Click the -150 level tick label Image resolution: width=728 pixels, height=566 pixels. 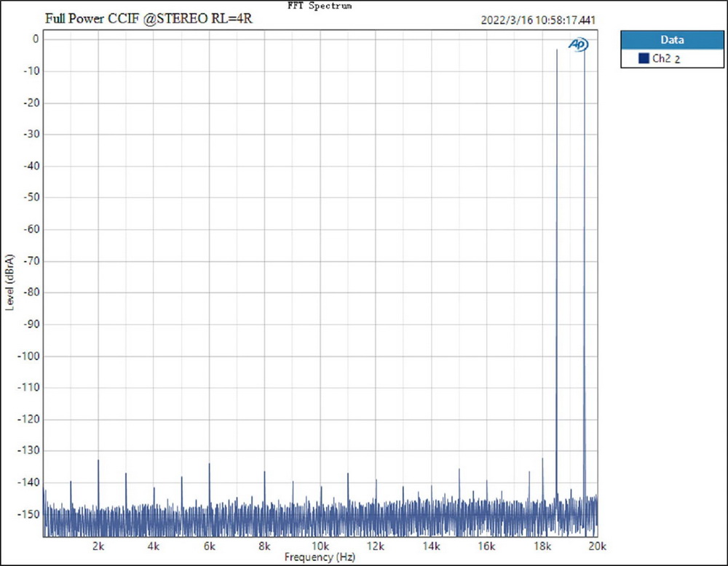pos(28,514)
